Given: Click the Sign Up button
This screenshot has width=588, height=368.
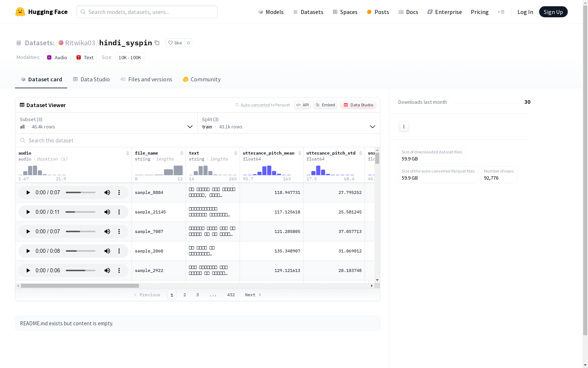Looking at the screenshot, I should pos(553,12).
